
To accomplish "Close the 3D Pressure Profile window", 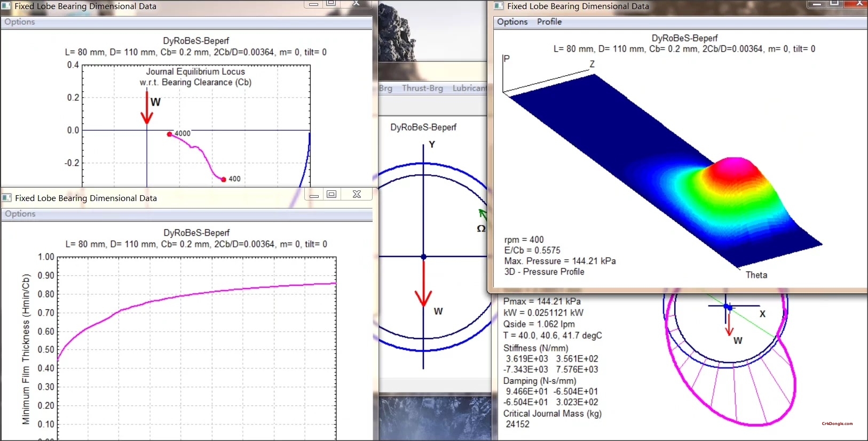I will click(x=859, y=3).
